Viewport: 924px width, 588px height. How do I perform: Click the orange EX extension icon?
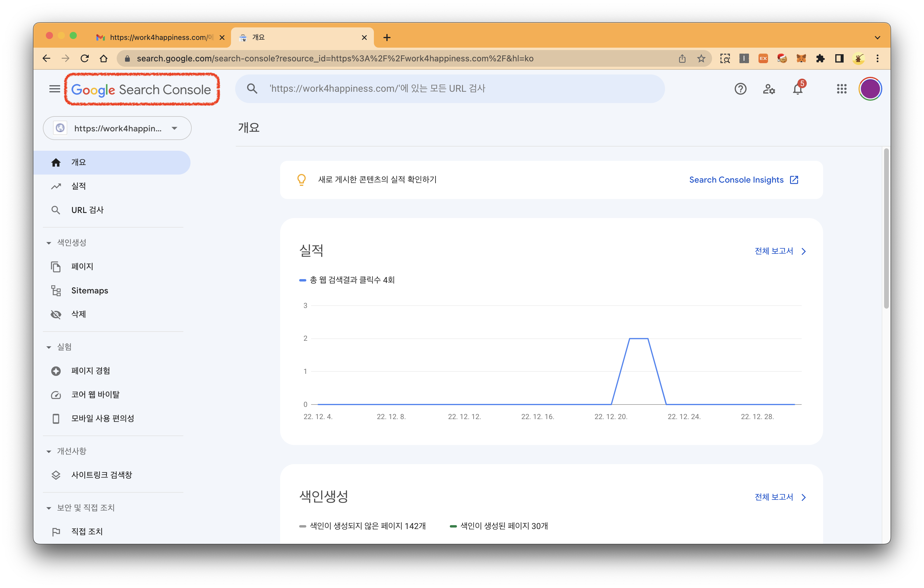pos(763,58)
